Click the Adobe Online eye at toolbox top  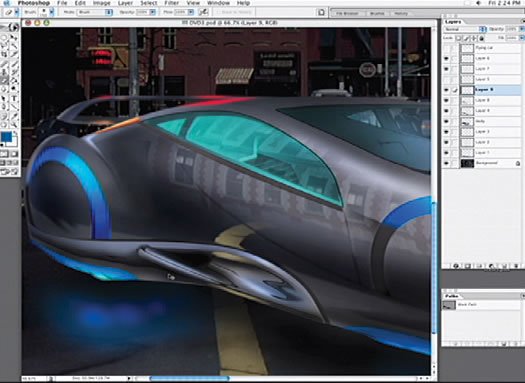tap(10, 27)
